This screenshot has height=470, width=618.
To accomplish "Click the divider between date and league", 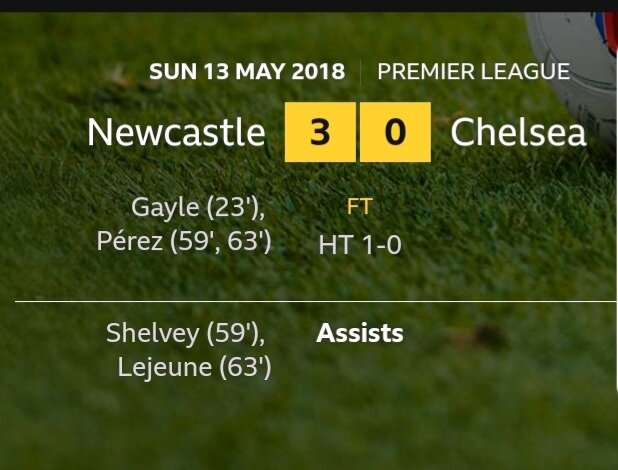I will click(x=361, y=72).
